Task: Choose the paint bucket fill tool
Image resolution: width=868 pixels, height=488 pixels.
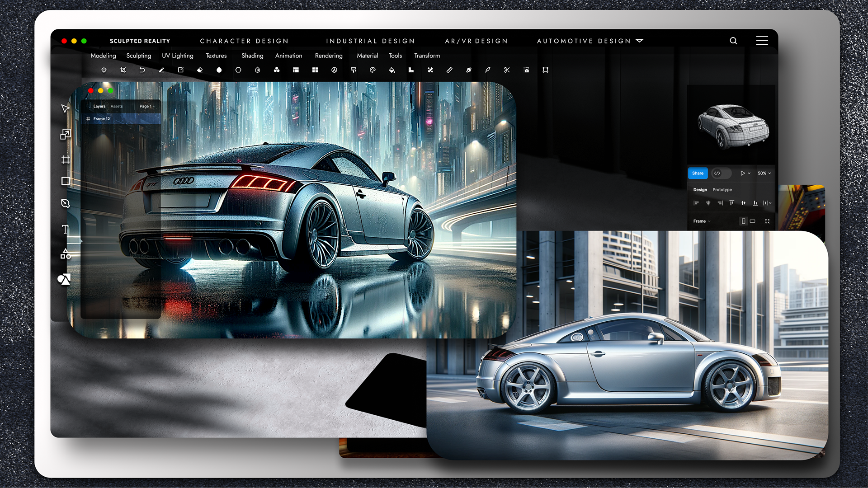Action: 392,70
